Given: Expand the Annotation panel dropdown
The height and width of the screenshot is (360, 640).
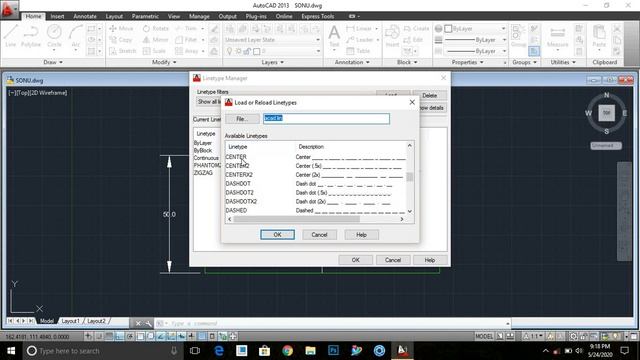Looking at the screenshot, I should (352, 62).
